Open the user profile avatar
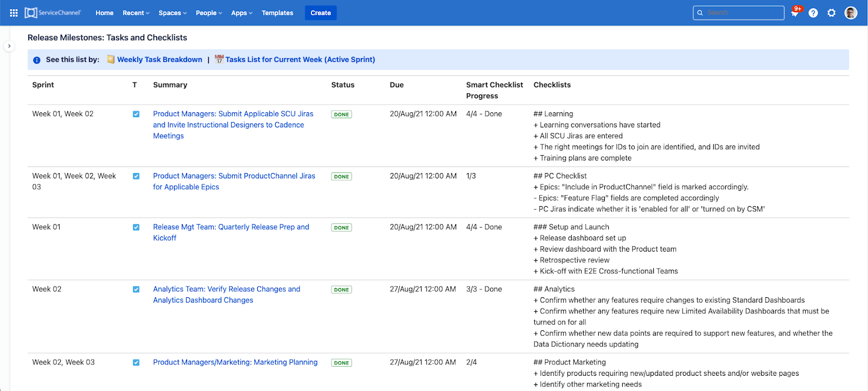The width and height of the screenshot is (868, 391). point(851,13)
